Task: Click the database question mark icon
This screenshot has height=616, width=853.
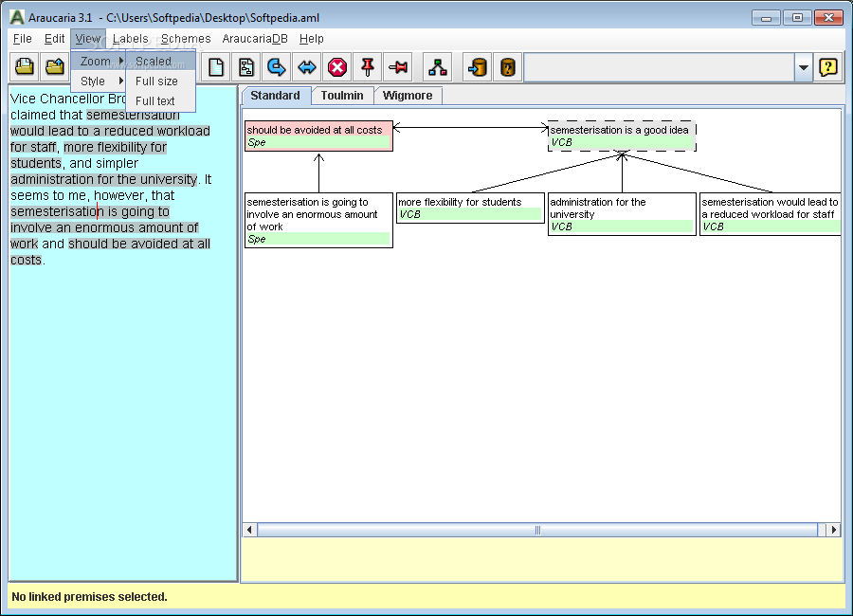Action: (x=508, y=67)
